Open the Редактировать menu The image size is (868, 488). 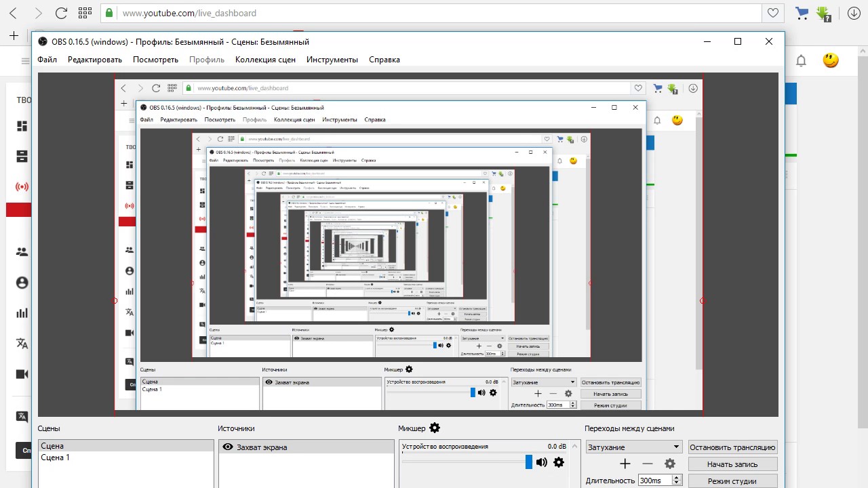click(x=95, y=60)
